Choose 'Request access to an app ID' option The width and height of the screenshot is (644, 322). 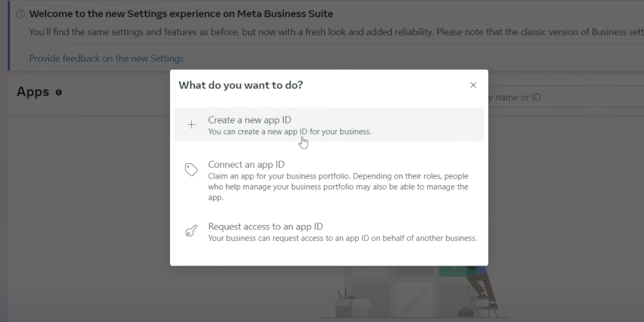pyautogui.click(x=329, y=232)
